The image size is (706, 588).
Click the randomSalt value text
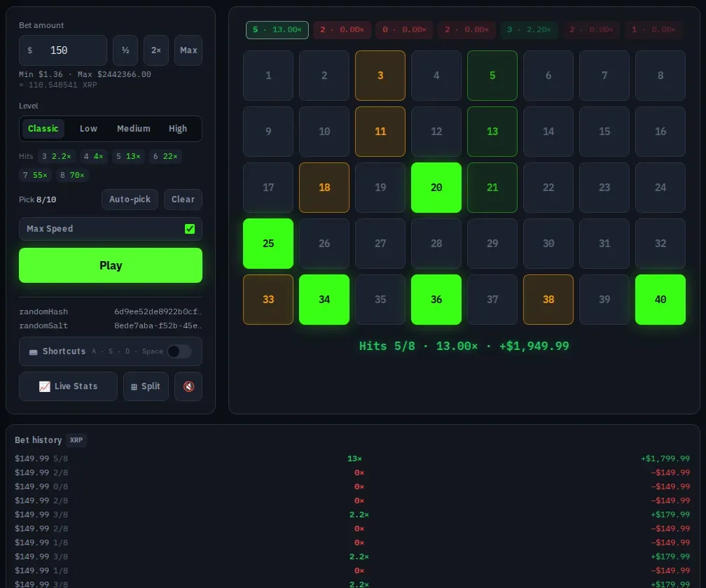[x=158, y=325]
